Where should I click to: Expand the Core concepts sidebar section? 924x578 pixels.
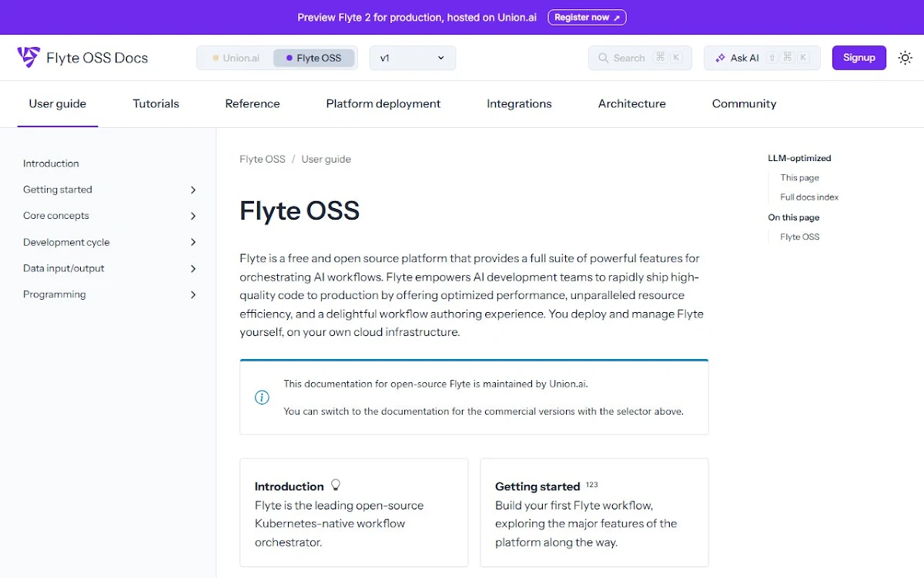[193, 216]
